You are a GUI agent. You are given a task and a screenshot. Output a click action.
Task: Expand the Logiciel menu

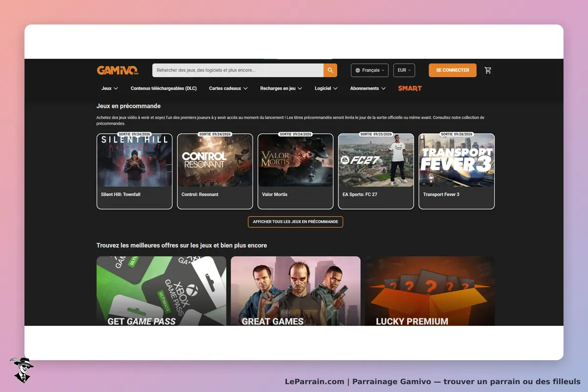coord(326,88)
